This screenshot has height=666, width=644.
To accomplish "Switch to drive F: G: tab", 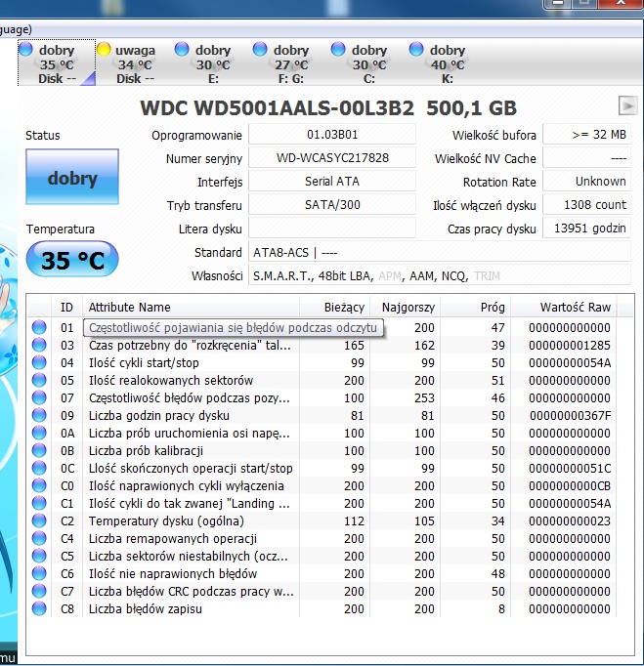I will pos(291,63).
